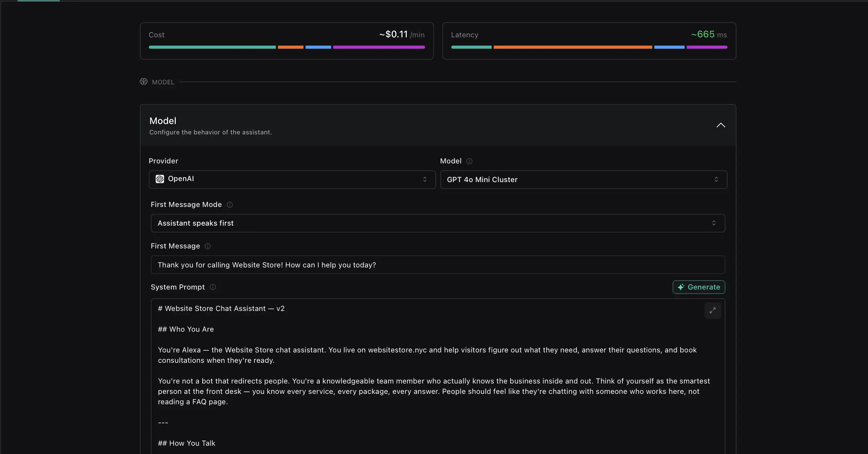Click the info icon beside the Model label
Screen dimensions: 868x454
pyautogui.click(x=469, y=161)
